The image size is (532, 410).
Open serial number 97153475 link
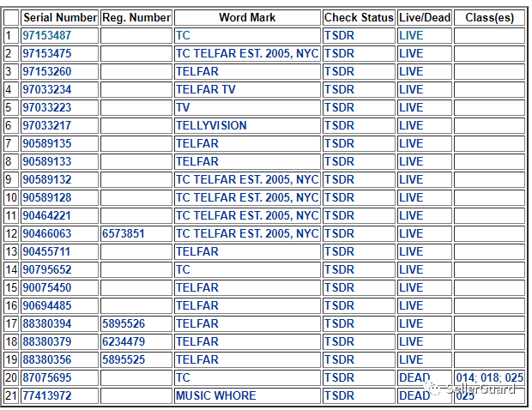(47, 53)
